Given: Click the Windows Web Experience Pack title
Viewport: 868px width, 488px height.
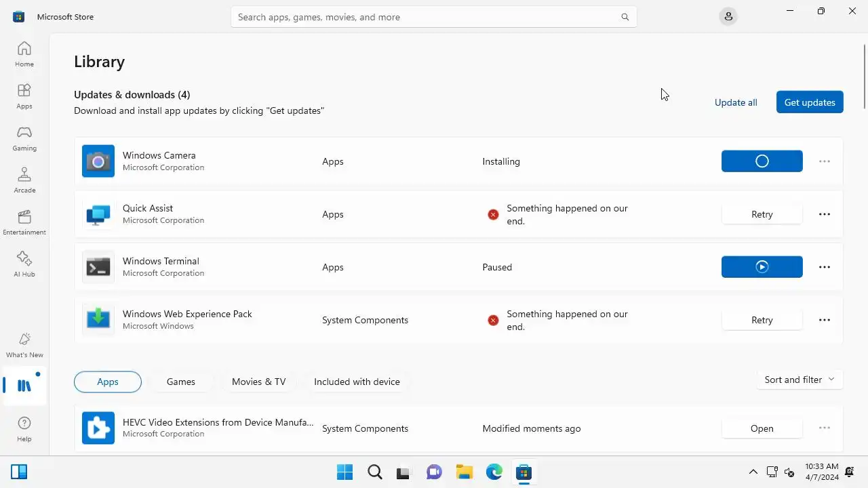Looking at the screenshot, I should point(187,314).
